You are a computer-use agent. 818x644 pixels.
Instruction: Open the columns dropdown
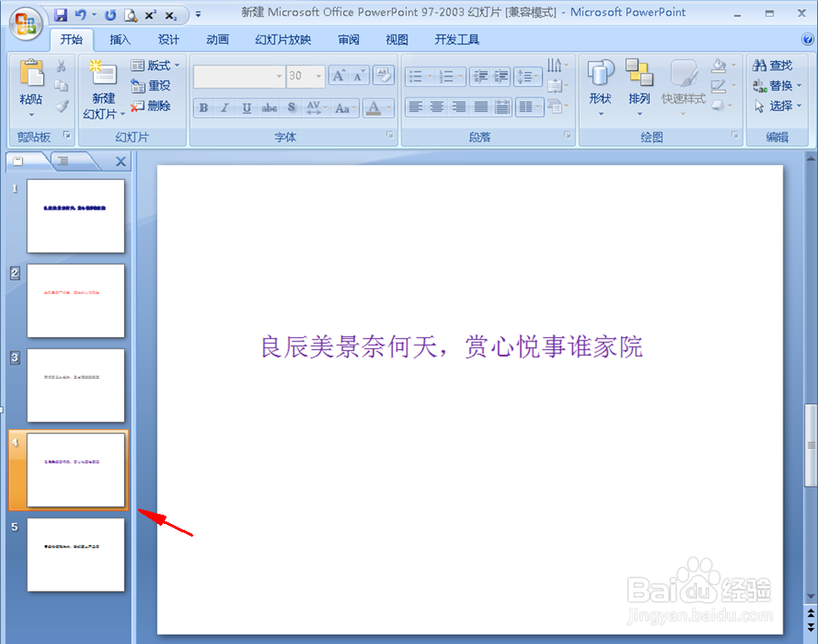pyautogui.click(x=529, y=107)
